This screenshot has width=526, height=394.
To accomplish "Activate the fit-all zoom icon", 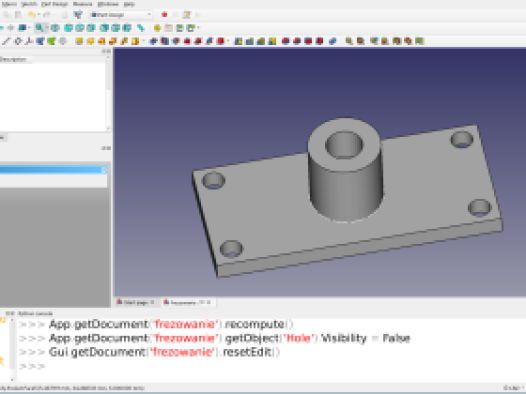I will (40, 28).
